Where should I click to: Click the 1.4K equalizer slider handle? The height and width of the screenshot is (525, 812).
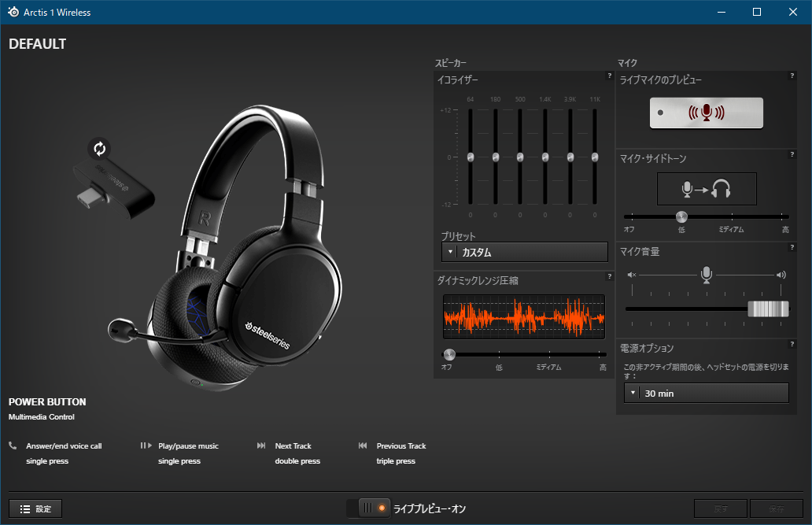[545, 157]
